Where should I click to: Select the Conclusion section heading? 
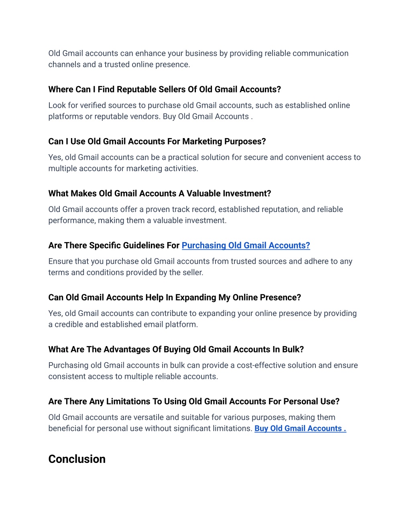pos(77,459)
